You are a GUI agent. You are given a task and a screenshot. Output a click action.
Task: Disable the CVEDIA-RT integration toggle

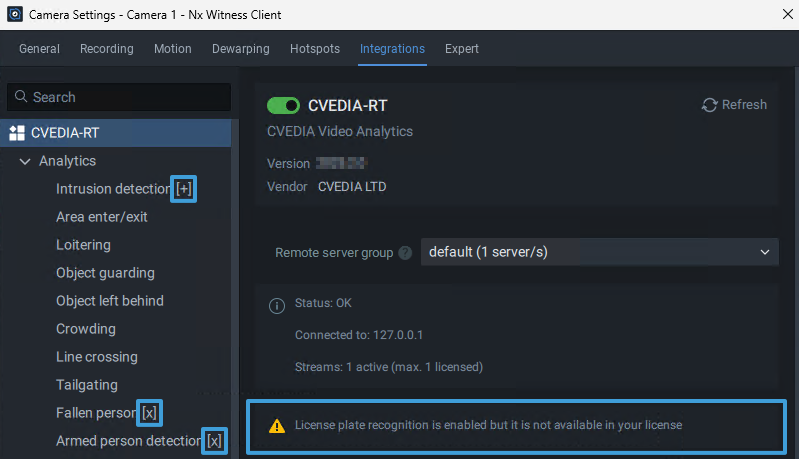tap(284, 105)
